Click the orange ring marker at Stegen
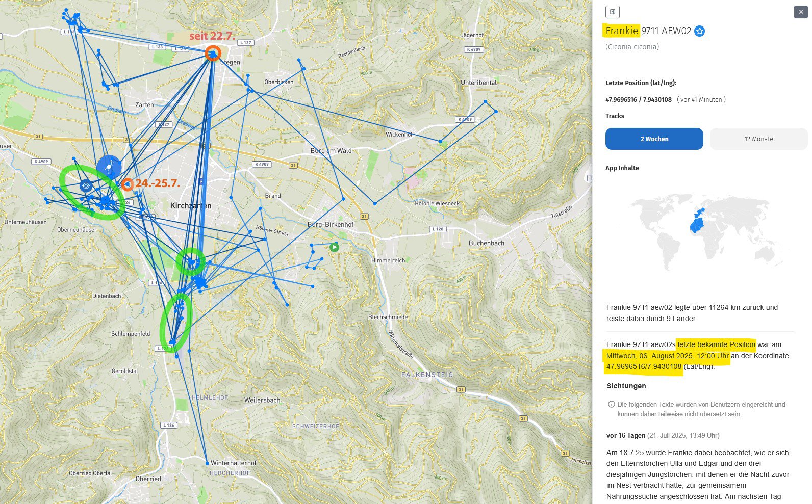This screenshot has height=504, width=812. (x=213, y=53)
